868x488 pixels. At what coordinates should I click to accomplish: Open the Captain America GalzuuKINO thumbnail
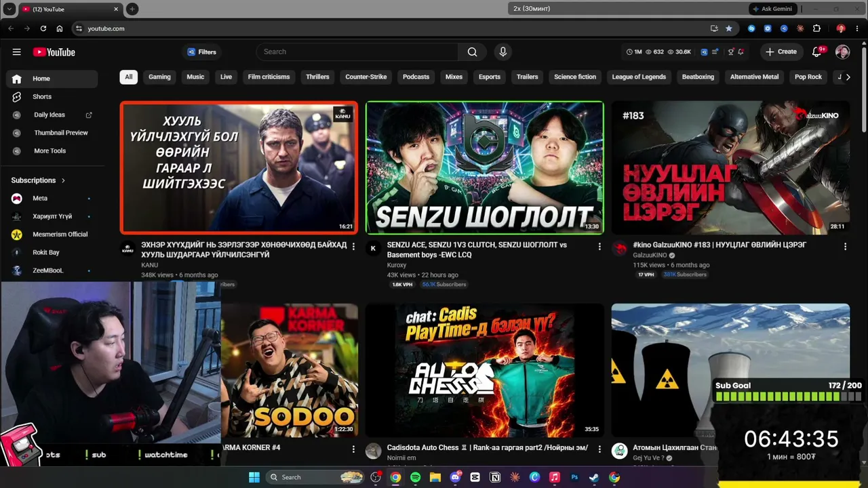pyautogui.click(x=730, y=167)
